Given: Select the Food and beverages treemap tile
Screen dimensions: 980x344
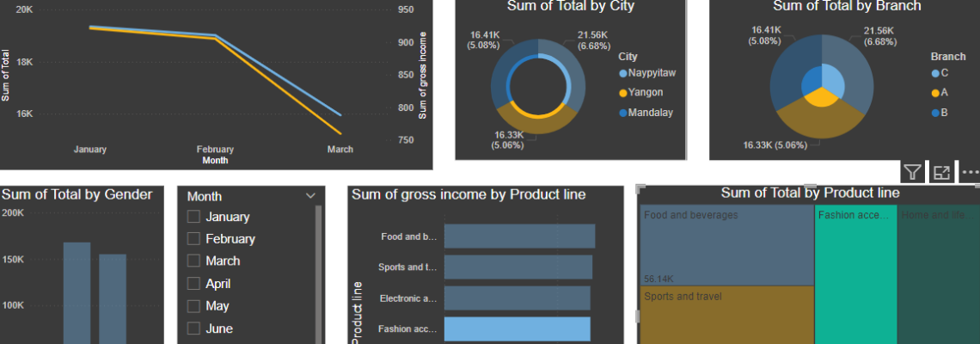Looking at the screenshot, I should pyautogui.click(x=727, y=245).
